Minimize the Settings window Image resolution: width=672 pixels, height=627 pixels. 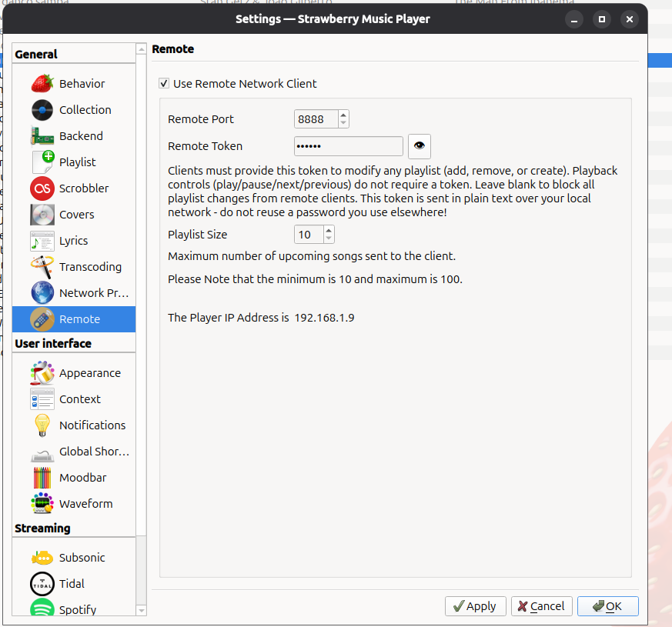[x=574, y=19]
